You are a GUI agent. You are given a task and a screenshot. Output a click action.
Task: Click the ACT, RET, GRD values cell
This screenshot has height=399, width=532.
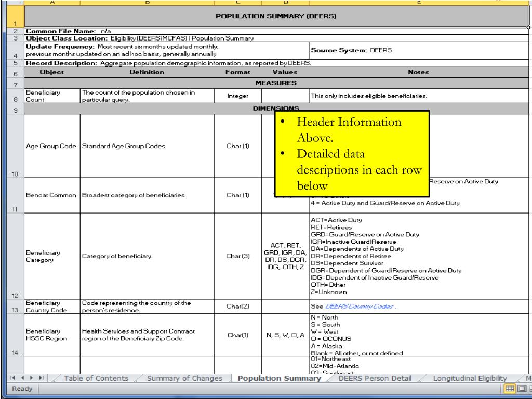coord(285,256)
